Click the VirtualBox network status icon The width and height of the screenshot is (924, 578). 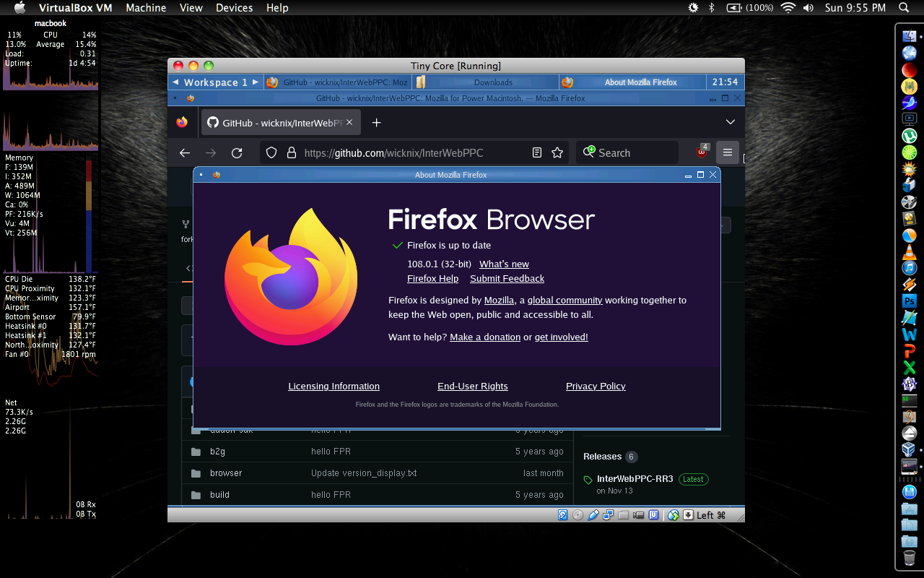[x=608, y=515]
